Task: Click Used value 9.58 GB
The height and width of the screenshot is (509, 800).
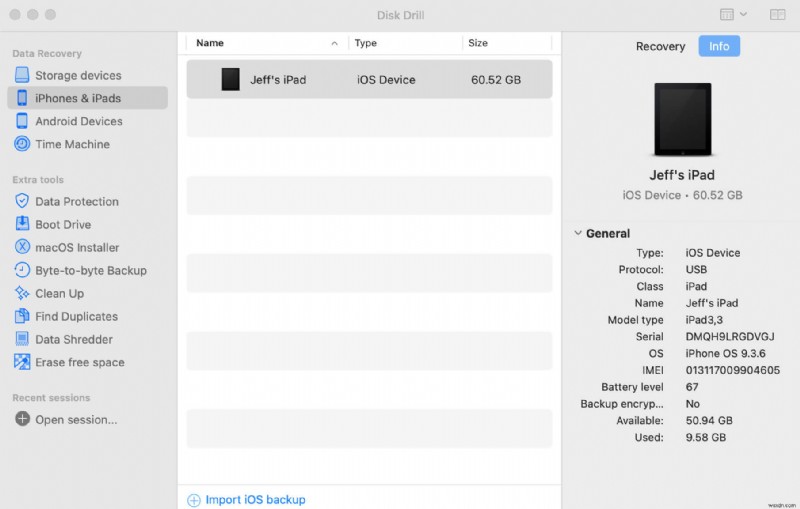Action: tap(705, 437)
